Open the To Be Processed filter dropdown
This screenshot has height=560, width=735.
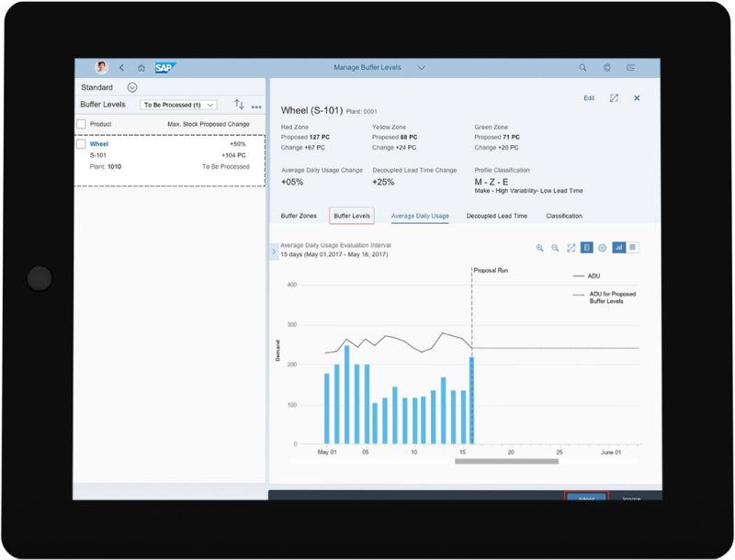tap(179, 106)
